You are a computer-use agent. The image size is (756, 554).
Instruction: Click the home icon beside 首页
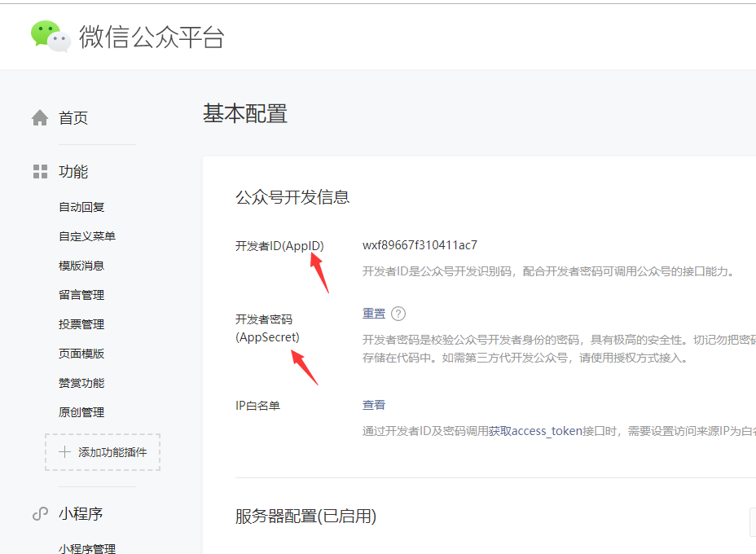pyautogui.click(x=40, y=118)
